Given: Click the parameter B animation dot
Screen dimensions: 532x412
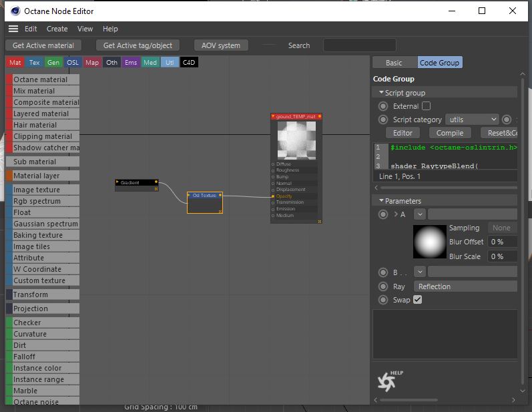Looking at the screenshot, I should click(x=383, y=272).
